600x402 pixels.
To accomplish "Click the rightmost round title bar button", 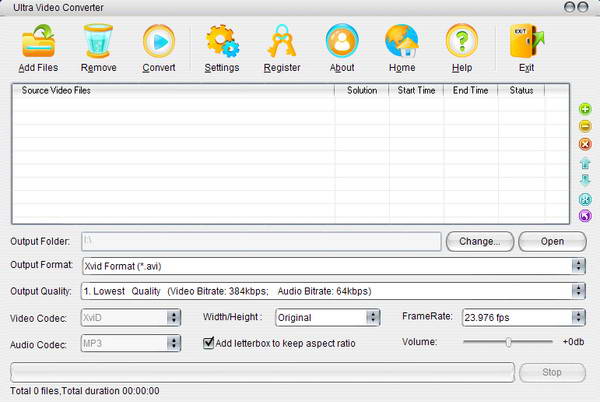I will pos(582,7).
